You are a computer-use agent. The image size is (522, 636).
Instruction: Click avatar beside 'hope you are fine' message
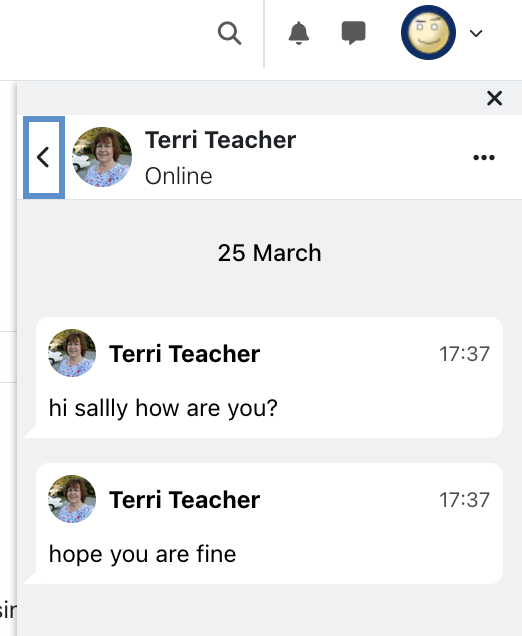click(x=72, y=499)
